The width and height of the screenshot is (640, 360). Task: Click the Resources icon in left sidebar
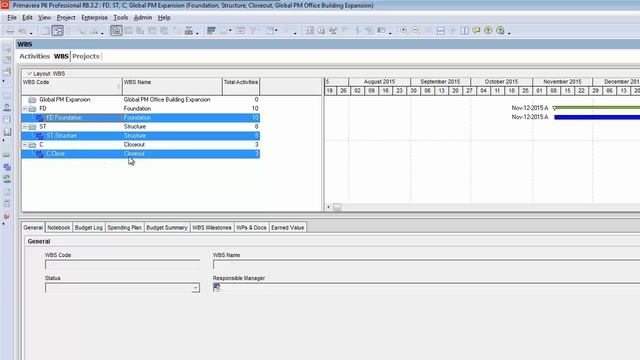7,107
